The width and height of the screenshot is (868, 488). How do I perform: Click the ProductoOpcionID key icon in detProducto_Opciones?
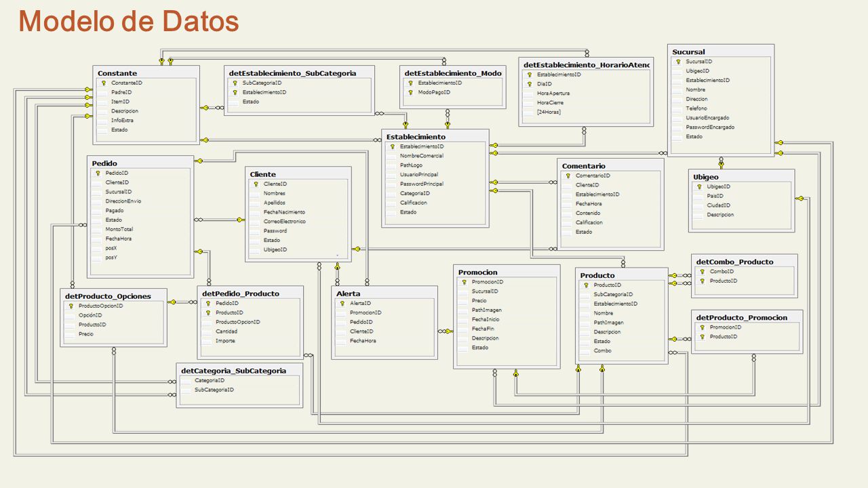pos(71,306)
